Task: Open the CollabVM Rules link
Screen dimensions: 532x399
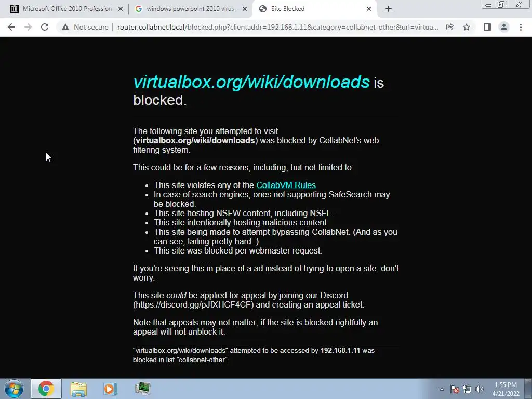Action: pos(286,185)
